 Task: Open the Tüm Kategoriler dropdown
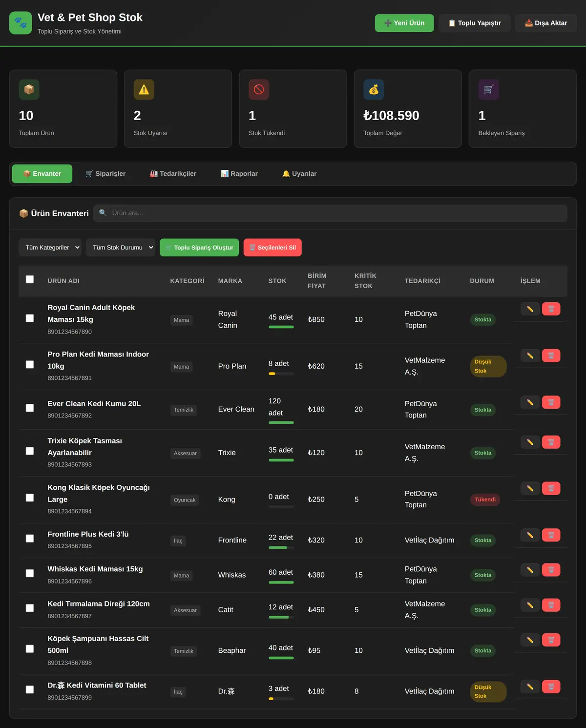coord(50,248)
